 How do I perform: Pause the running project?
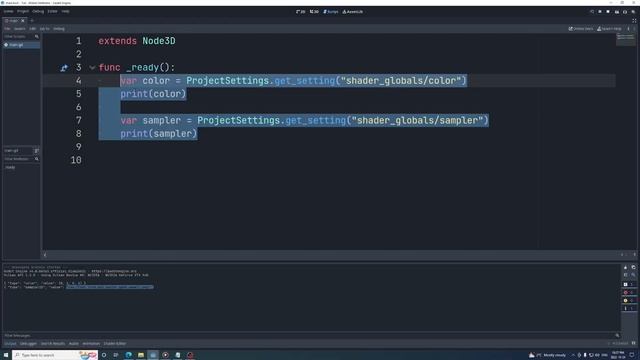pos(600,12)
